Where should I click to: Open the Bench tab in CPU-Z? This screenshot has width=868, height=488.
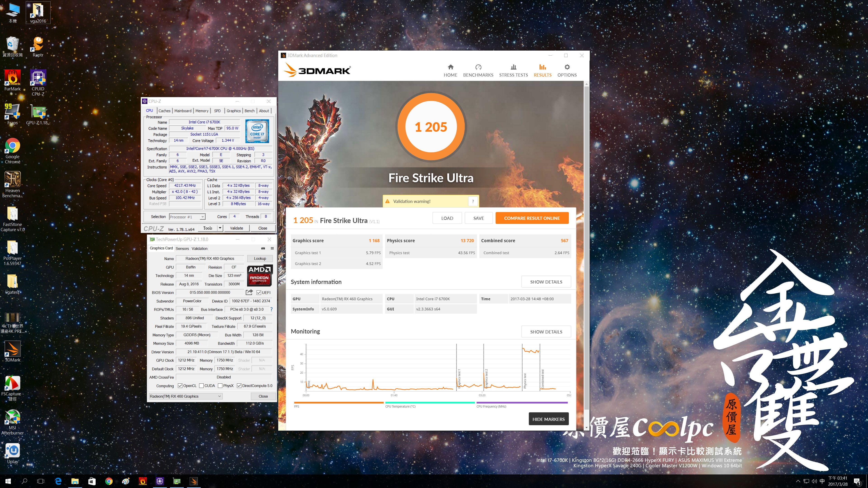click(250, 110)
